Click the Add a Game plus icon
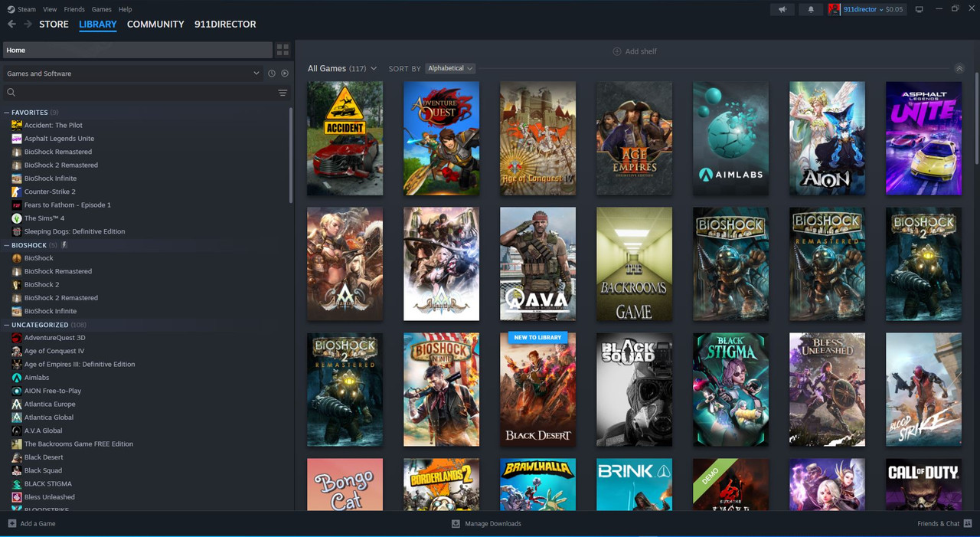Screen dimensions: 980x537 tap(12, 524)
